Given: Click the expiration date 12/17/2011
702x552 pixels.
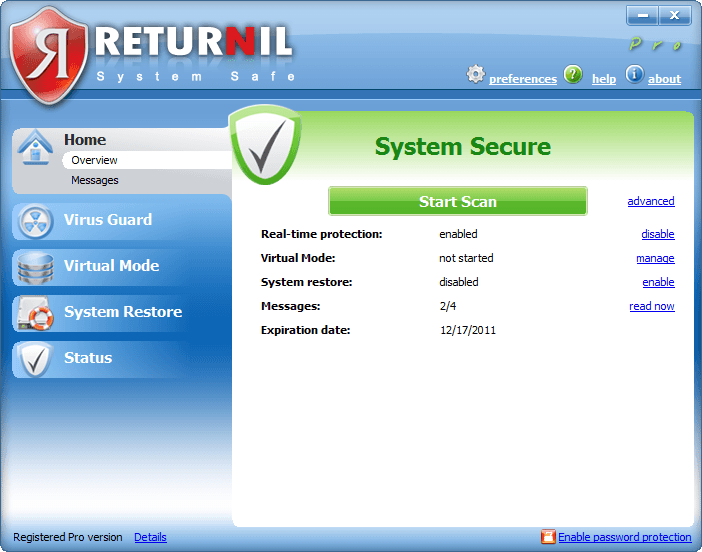Looking at the screenshot, I should click(468, 330).
